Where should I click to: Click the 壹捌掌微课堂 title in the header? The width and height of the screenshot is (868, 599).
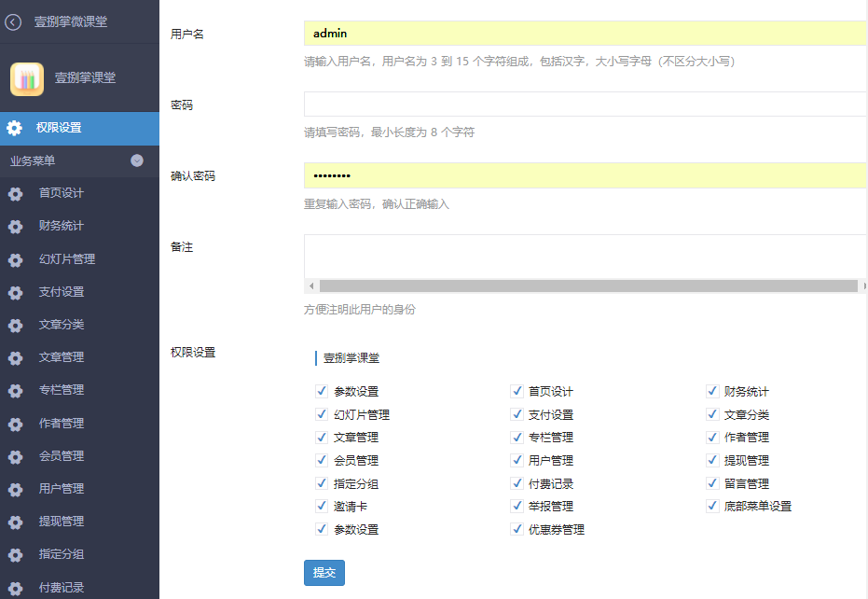(71, 21)
